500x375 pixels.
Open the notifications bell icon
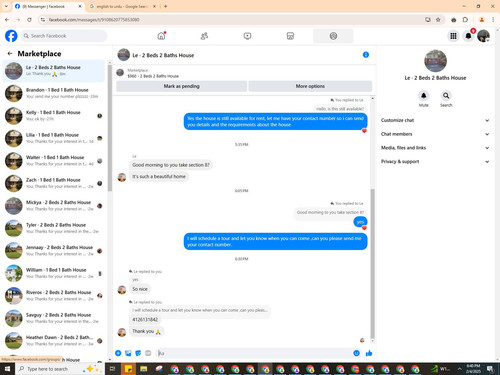pos(468,36)
